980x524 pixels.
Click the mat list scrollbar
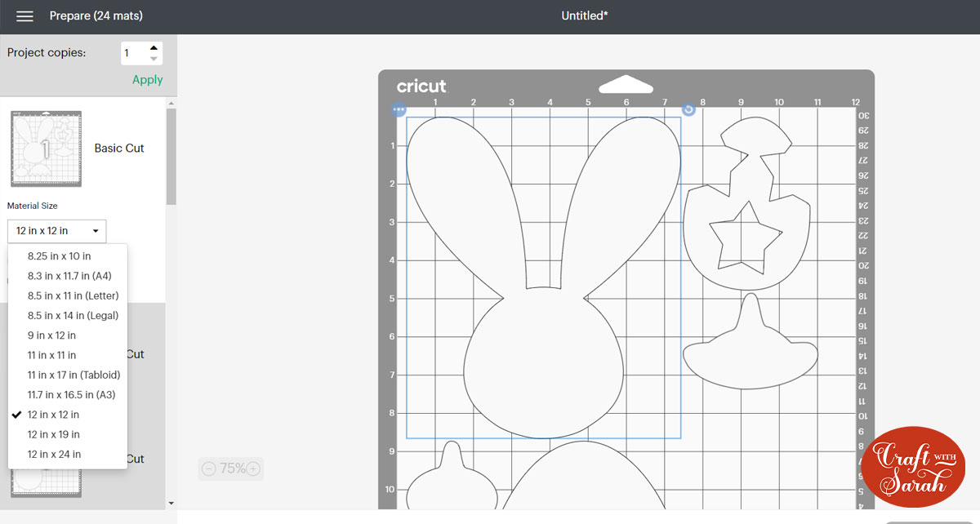coord(171,155)
